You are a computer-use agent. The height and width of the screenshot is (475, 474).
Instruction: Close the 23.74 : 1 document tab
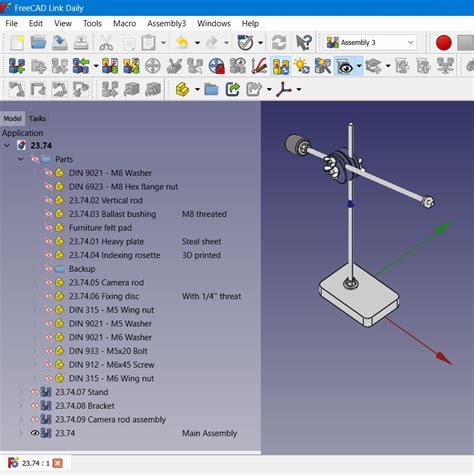(58, 463)
